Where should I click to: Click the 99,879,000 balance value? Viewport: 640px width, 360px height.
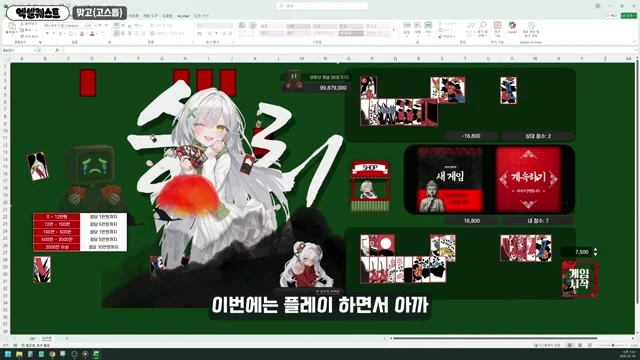333,88
